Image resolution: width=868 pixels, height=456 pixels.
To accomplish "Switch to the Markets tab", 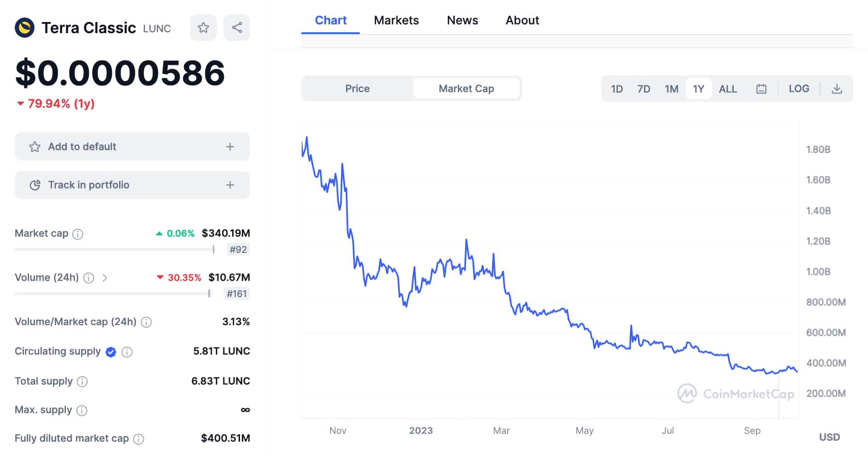I will click(x=396, y=20).
